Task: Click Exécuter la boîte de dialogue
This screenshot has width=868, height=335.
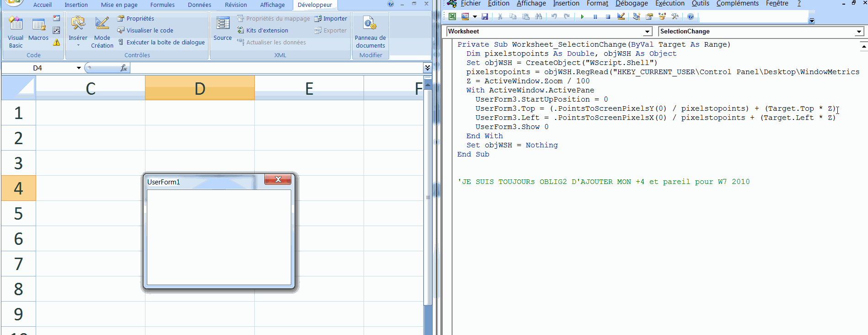Action: (x=161, y=42)
